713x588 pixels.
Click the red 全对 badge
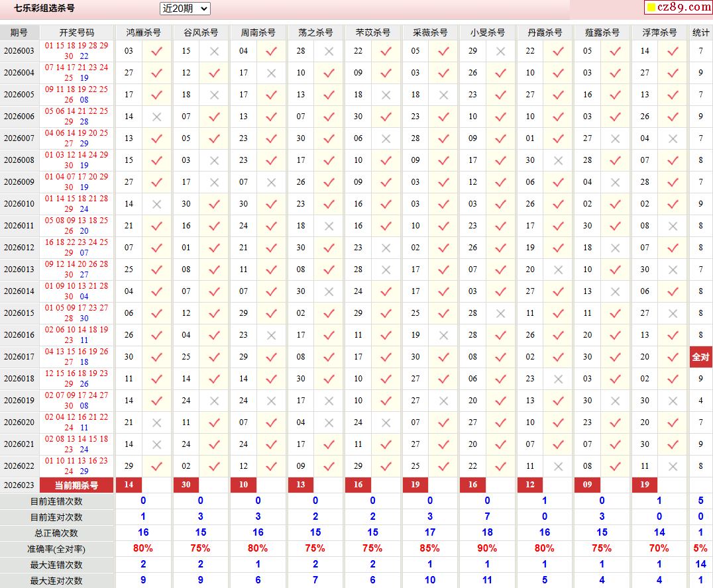(700, 357)
